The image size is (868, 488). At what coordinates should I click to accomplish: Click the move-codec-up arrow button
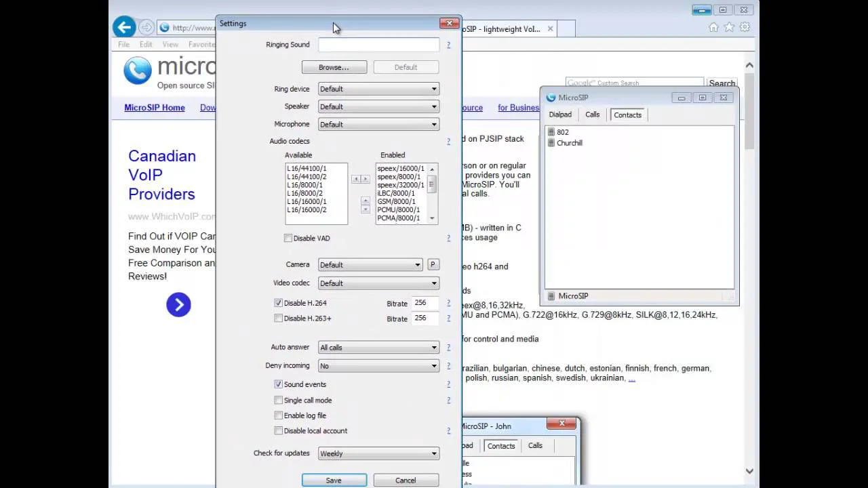[366, 201]
